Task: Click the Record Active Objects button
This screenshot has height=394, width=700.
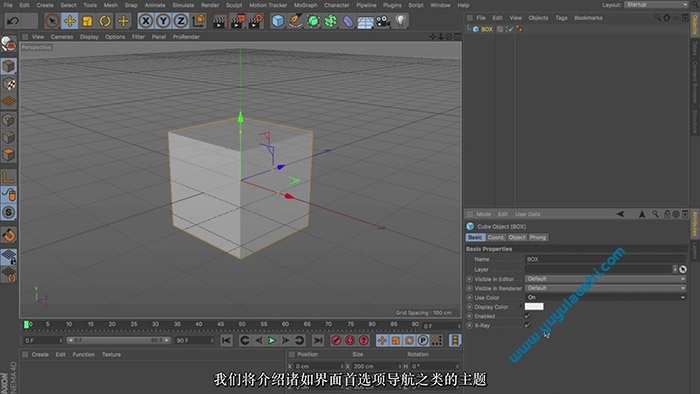Action: [x=336, y=340]
